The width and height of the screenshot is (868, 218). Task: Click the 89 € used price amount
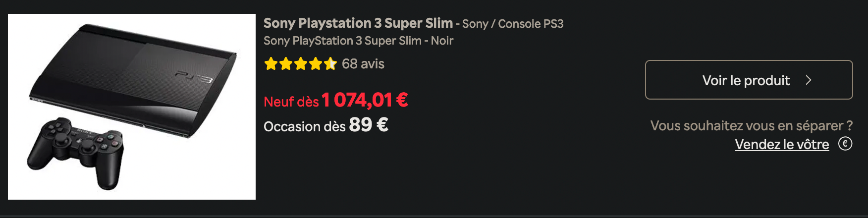369,125
